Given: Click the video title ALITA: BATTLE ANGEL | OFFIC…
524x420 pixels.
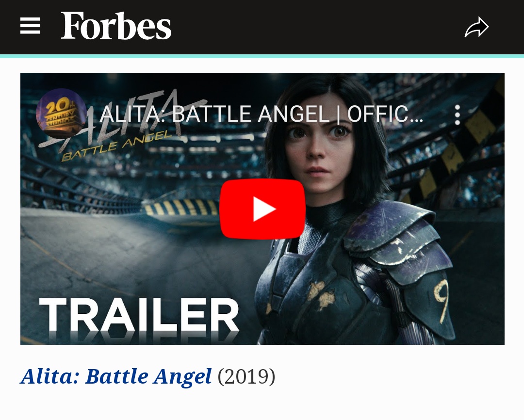Looking at the screenshot, I should (x=262, y=114).
